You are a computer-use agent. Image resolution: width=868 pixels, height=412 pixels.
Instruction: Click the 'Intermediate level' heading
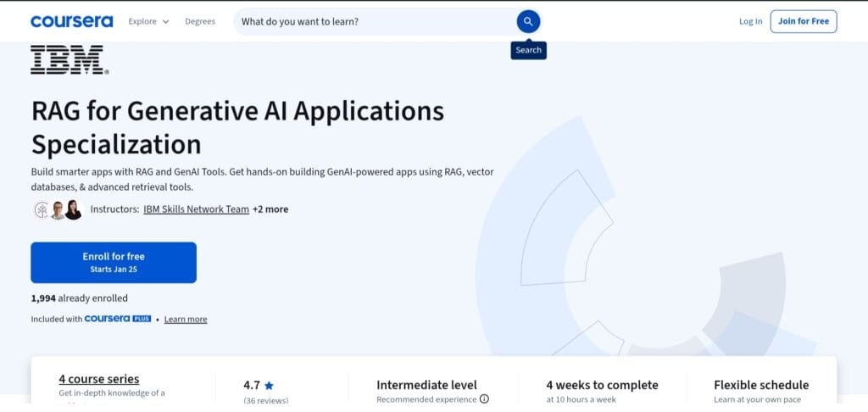426,385
